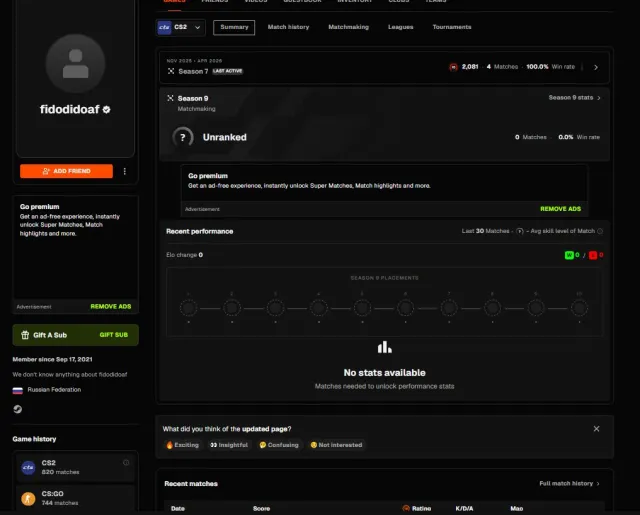Viewport: 640px width, 515px height.
Task: Click the skill level circle icon in the legend
Action: [x=520, y=231]
